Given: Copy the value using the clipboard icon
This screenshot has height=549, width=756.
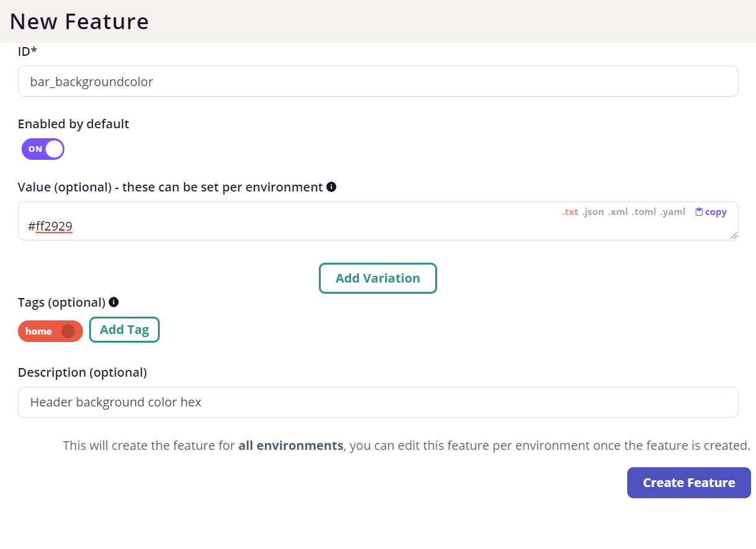Looking at the screenshot, I should [x=699, y=212].
